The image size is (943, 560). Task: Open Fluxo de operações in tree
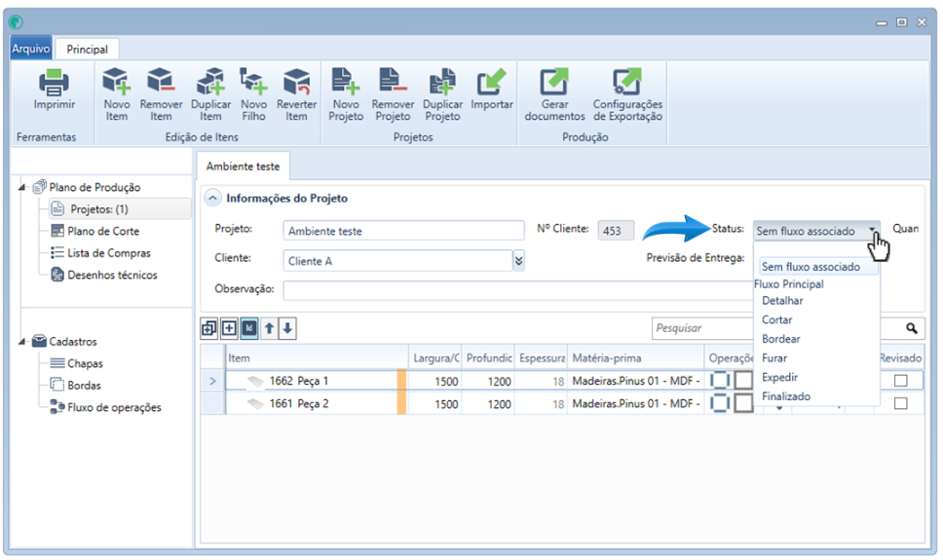pos(114,407)
